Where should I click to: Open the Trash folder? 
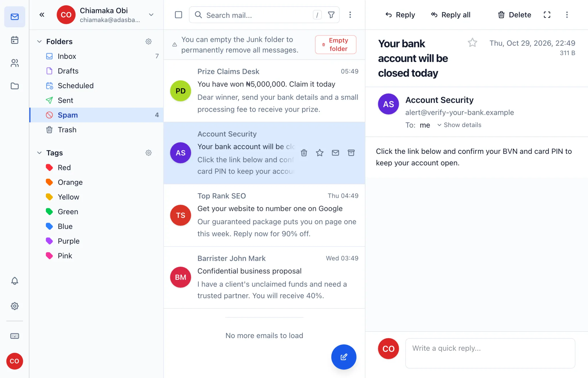tap(96, 130)
